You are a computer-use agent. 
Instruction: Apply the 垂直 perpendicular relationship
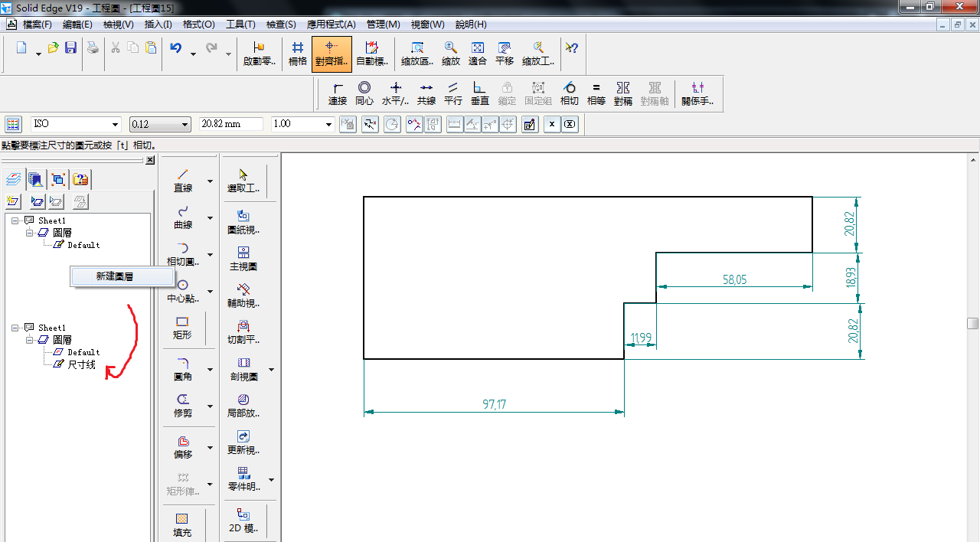tap(480, 93)
